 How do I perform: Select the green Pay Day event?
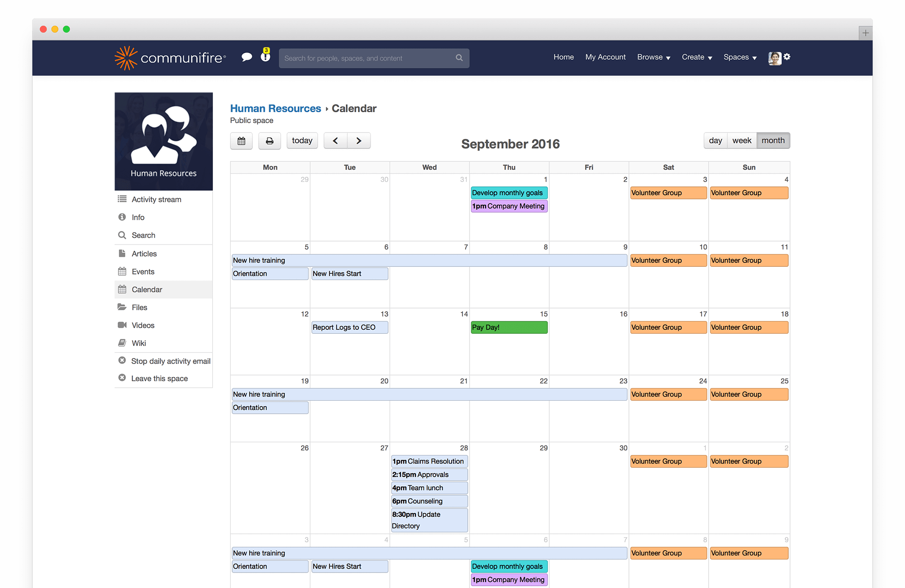pyautogui.click(x=509, y=327)
